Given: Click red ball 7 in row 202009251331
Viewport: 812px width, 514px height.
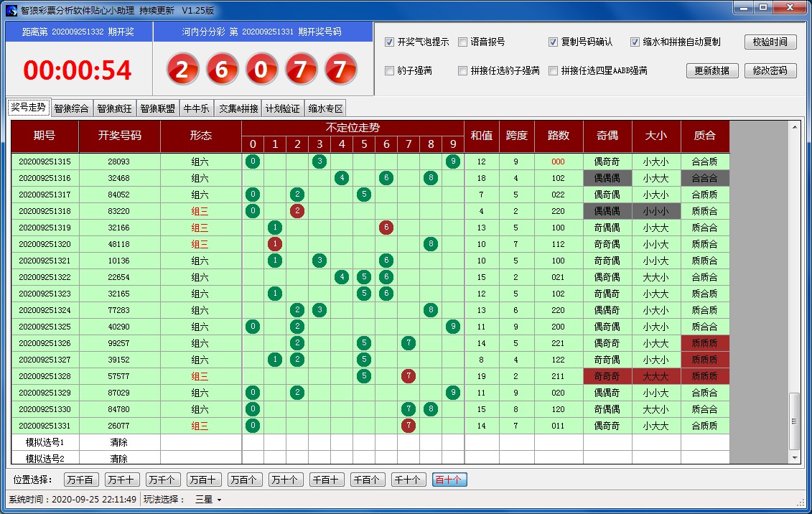Looking at the screenshot, I should tap(409, 426).
